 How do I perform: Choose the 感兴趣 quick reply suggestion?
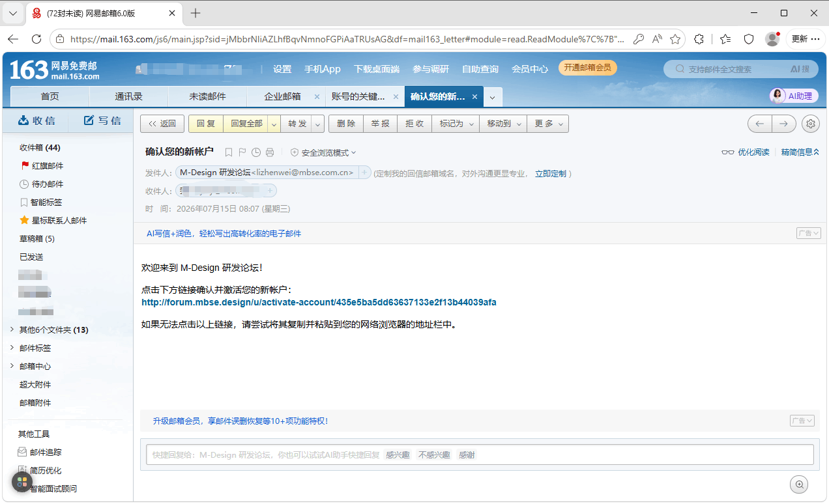click(398, 455)
